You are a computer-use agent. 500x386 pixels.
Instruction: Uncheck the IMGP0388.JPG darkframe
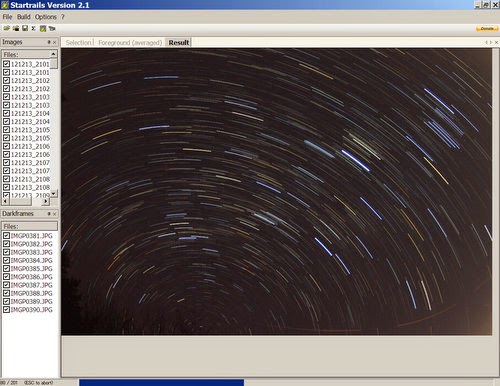[6, 293]
